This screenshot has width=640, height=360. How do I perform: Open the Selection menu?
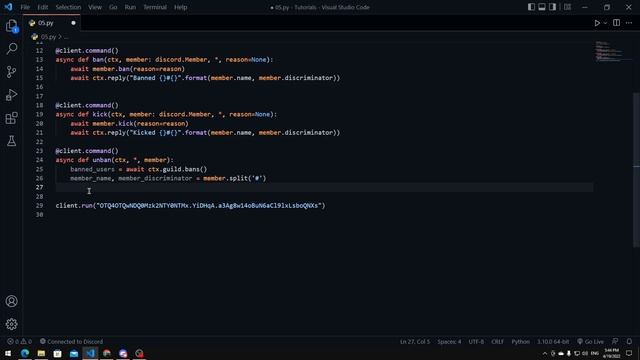coord(68,7)
